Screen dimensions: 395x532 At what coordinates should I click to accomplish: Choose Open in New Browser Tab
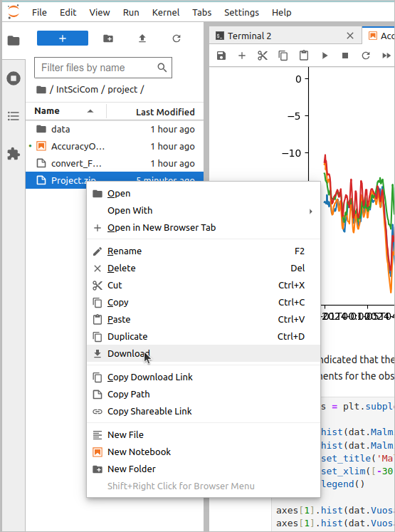pyautogui.click(x=204, y=228)
